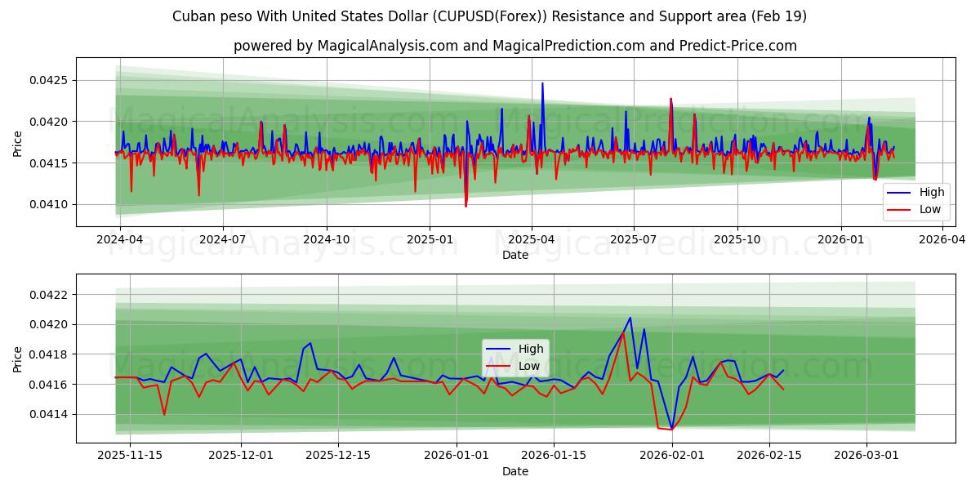Click the sharp dip near 2026-02-01
This screenshot has height=490, width=980.
(x=671, y=426)
